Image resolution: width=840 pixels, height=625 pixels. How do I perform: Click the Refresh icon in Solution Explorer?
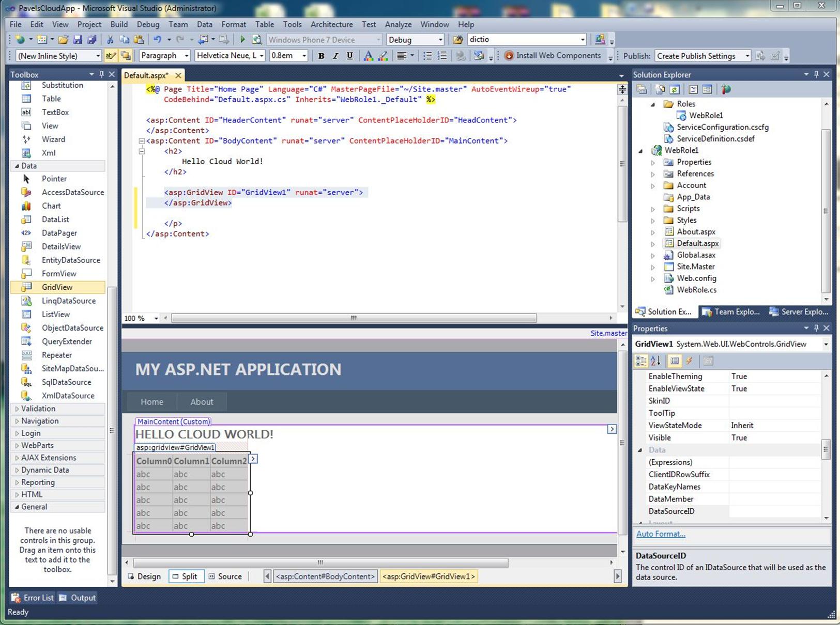pos(675,89)
